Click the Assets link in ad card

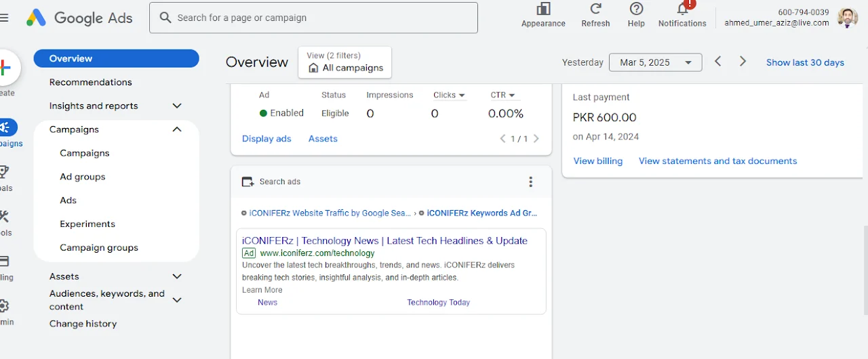(x=323, y=139)
